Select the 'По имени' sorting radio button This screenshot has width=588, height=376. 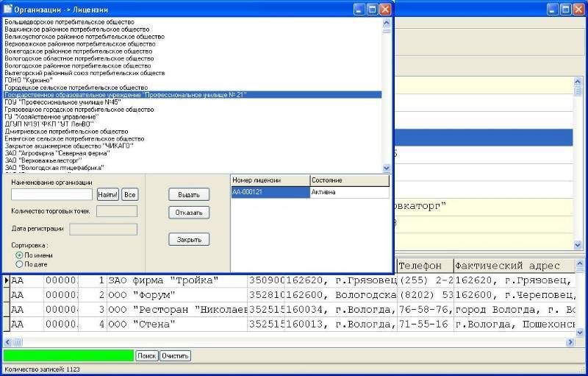tap(19, 255)
